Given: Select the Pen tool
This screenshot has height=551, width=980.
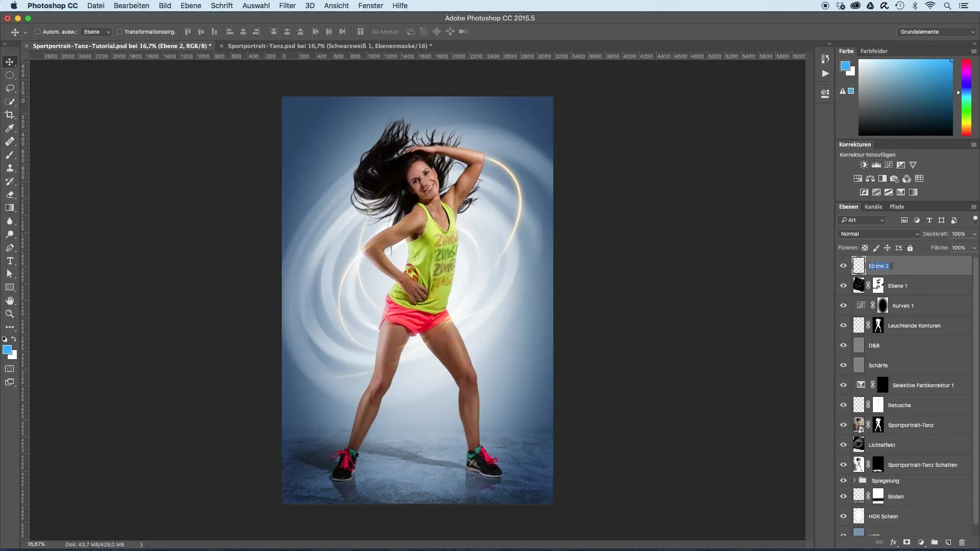Looking at the screenshot, I should (x=10, y=247).
